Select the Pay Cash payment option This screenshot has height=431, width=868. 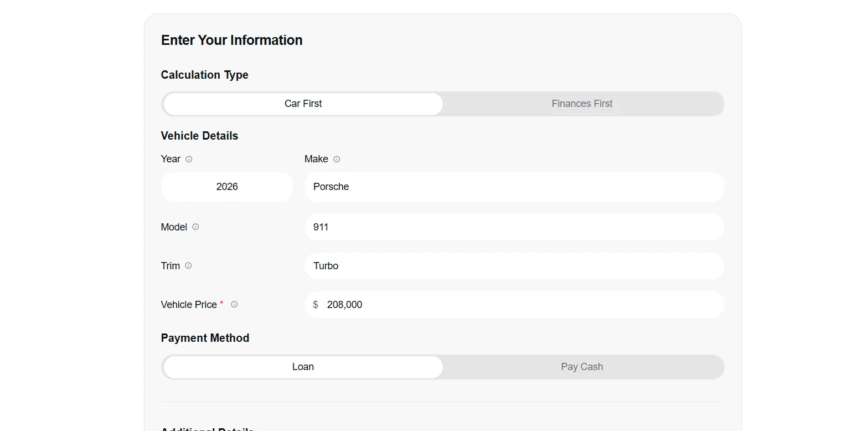point(582,367)
